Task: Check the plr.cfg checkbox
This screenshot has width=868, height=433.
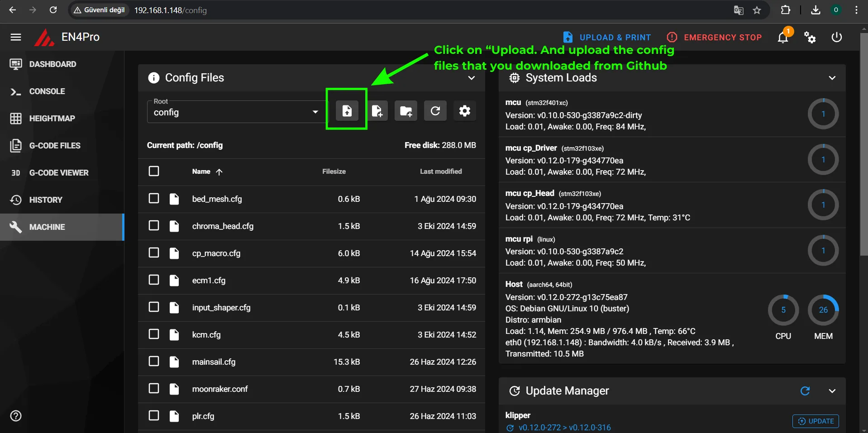Action: tap(154, 415)
